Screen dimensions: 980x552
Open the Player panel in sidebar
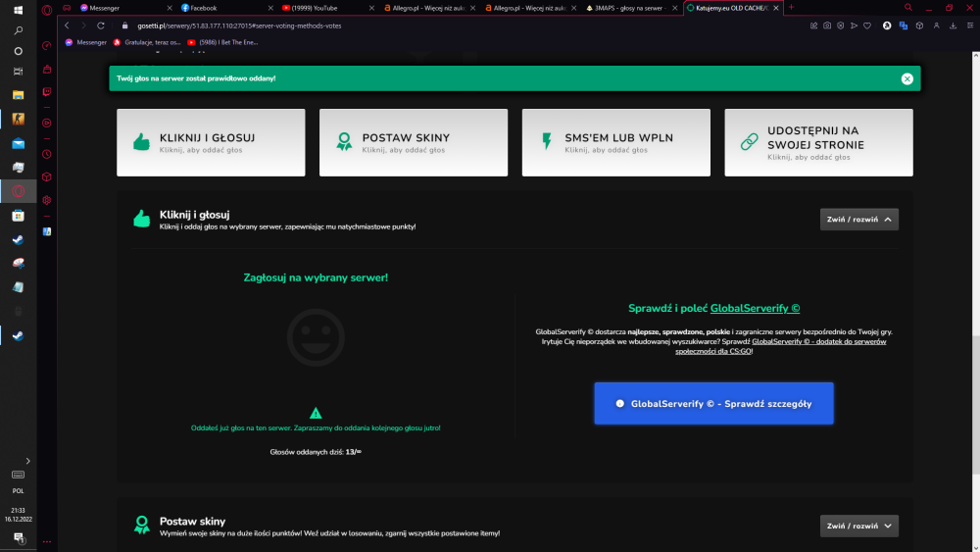coord(47,124)
